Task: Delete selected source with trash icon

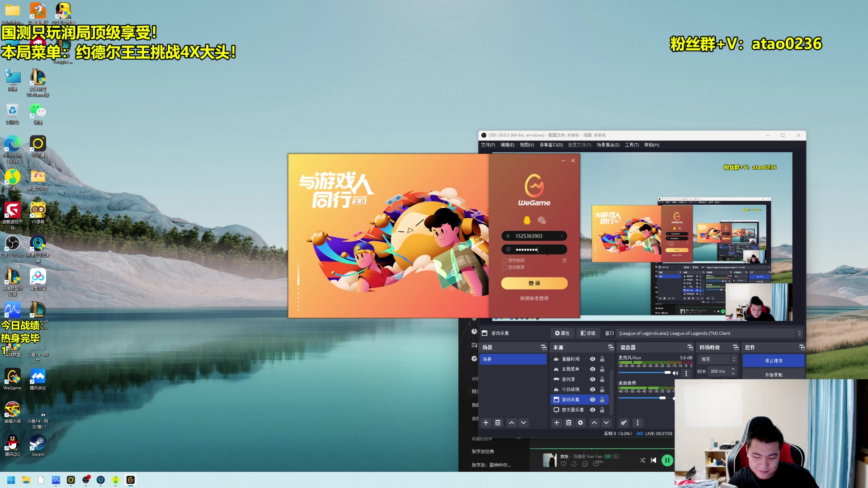Action: (569, 423)
